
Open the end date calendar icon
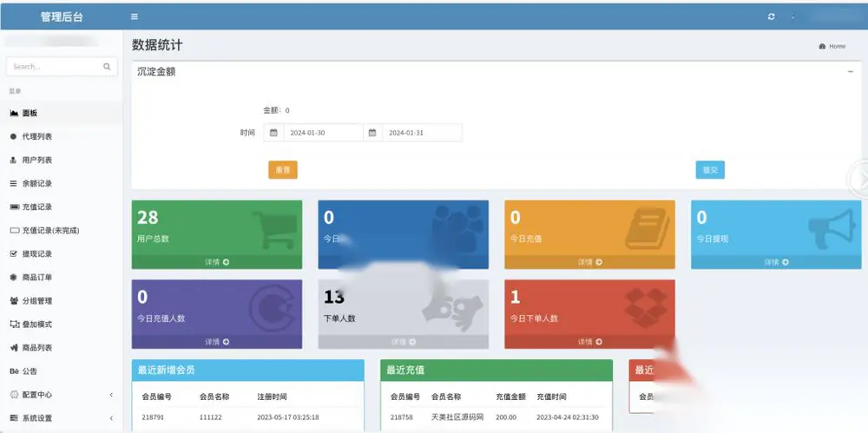point(372,133)
